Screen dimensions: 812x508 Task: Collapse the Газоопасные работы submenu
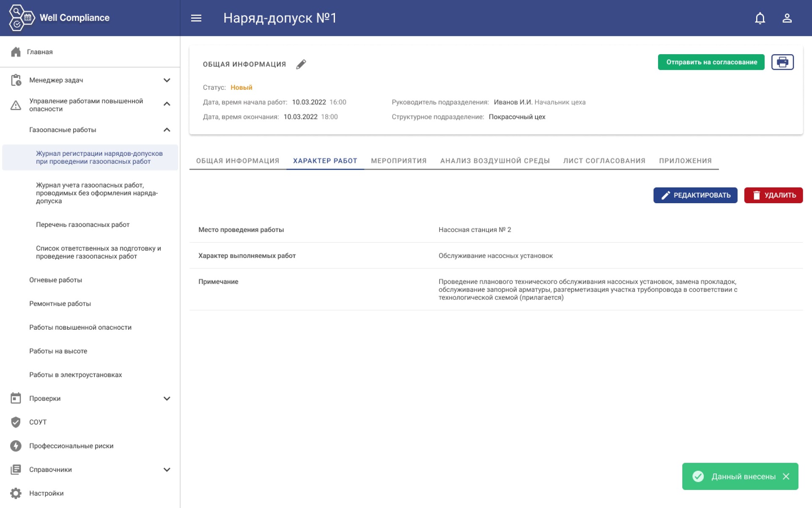(167, 130)
